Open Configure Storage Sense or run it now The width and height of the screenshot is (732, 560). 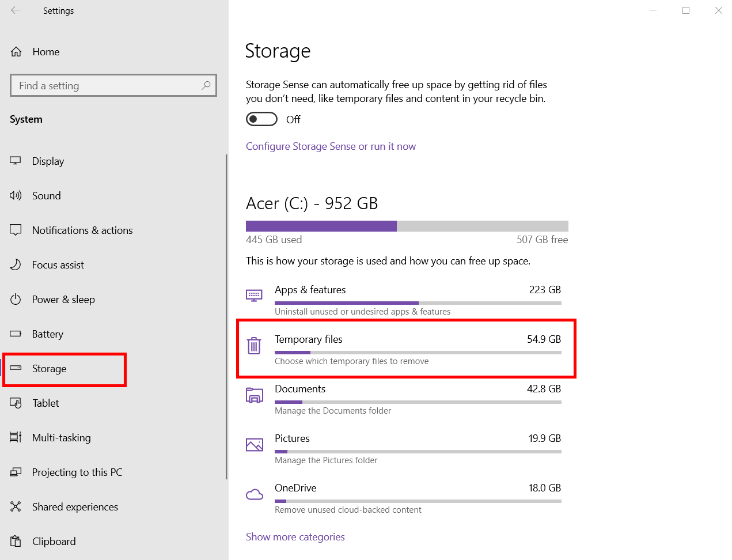coord(331,146)
